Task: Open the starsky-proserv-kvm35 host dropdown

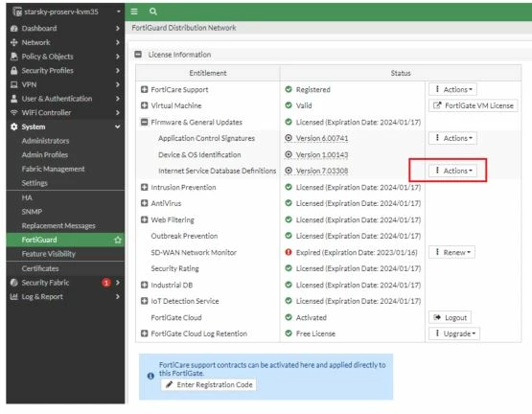Action: pyautogui.click(x=119, y=11)
